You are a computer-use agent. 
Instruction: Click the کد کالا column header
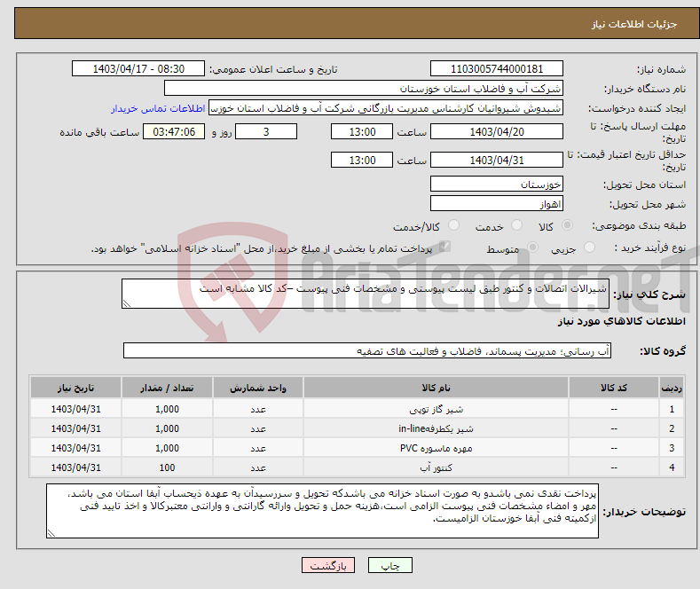[x=614, y=388]
